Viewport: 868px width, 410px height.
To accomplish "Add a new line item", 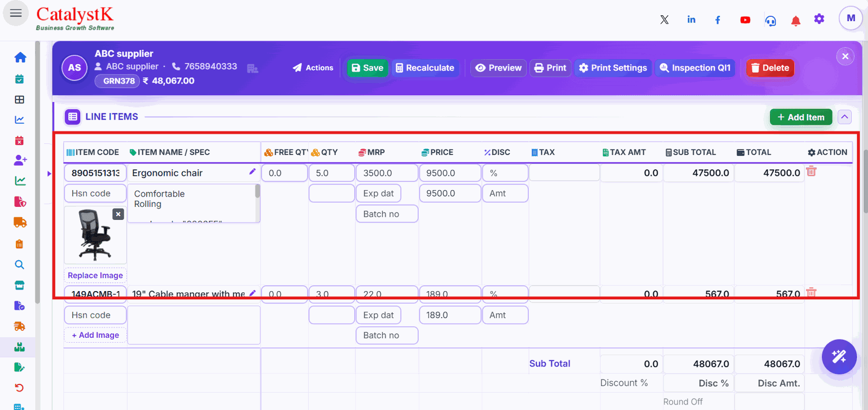I will 801,117.
